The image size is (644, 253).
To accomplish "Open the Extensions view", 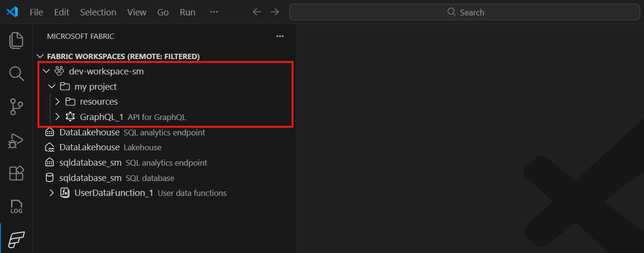I will coord(16,173).
